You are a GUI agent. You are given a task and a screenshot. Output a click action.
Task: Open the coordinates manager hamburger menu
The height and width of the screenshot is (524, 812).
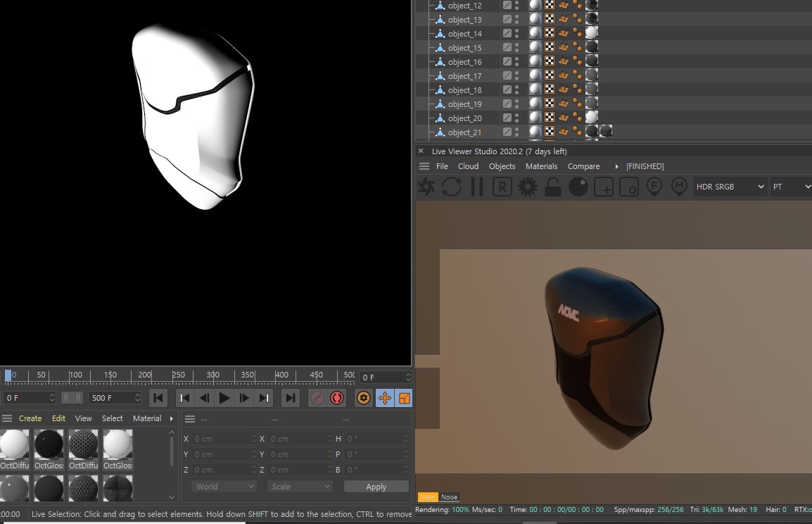(x=190, y=419)
